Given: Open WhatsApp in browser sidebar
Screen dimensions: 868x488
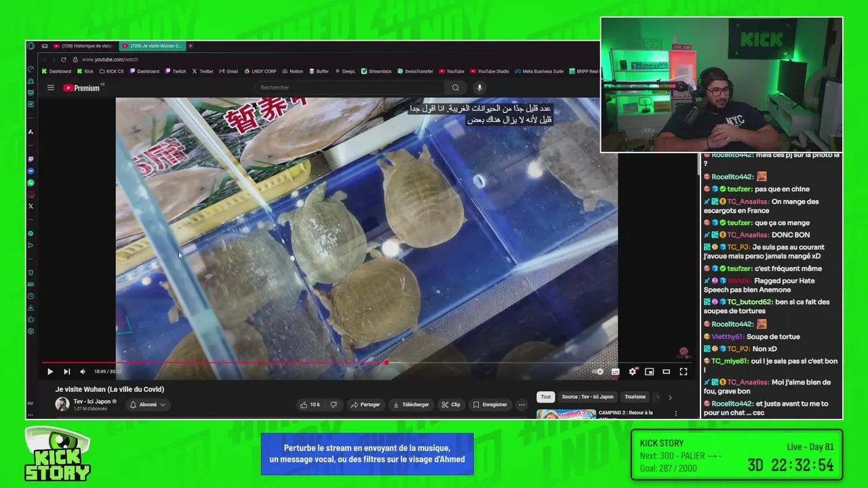Looking at the screenshot, I should [x=31, y=183].
